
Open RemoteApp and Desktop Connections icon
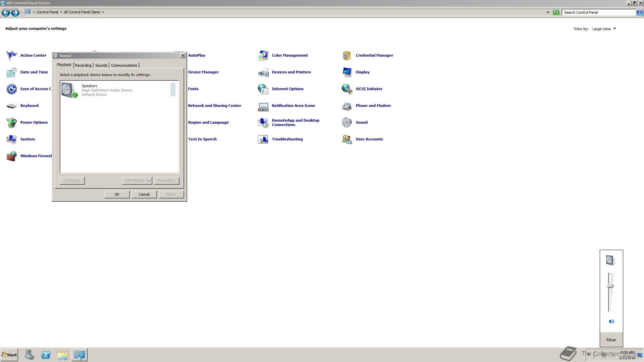tap(263, 122)
